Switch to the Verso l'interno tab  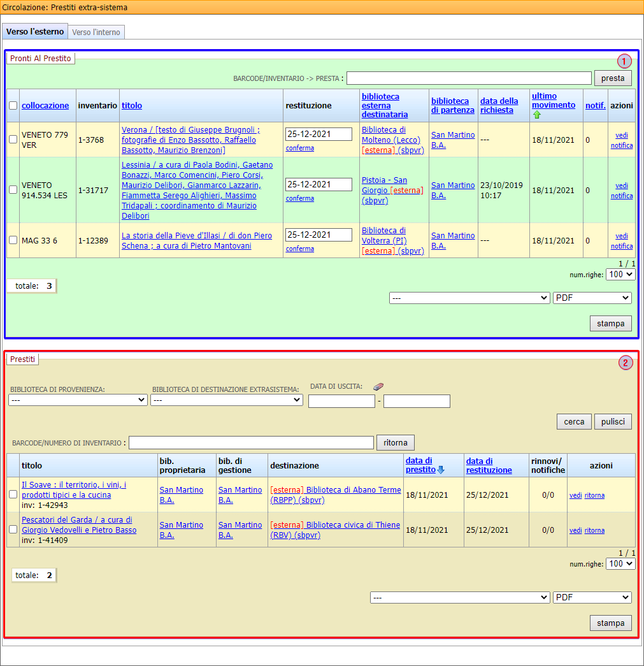(96, 32)
